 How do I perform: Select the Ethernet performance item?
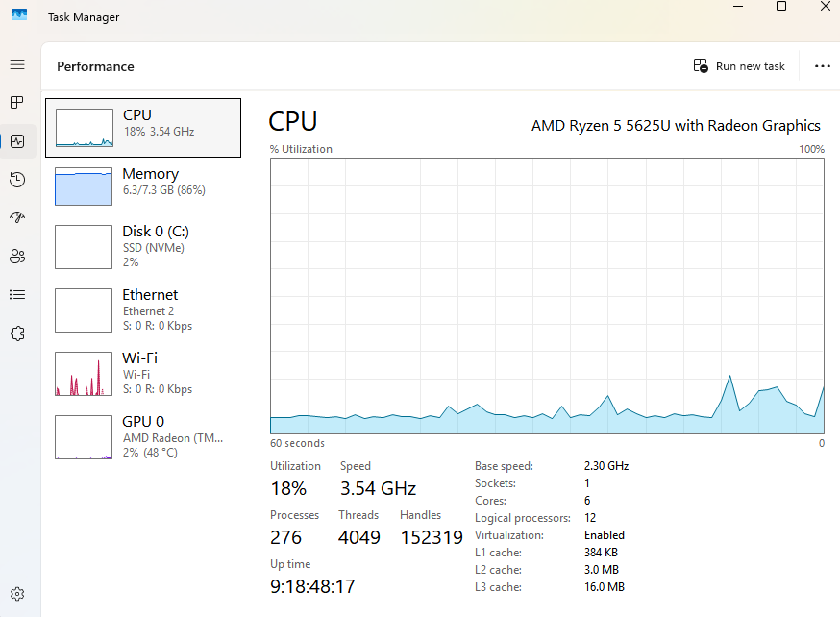[144, 309]
